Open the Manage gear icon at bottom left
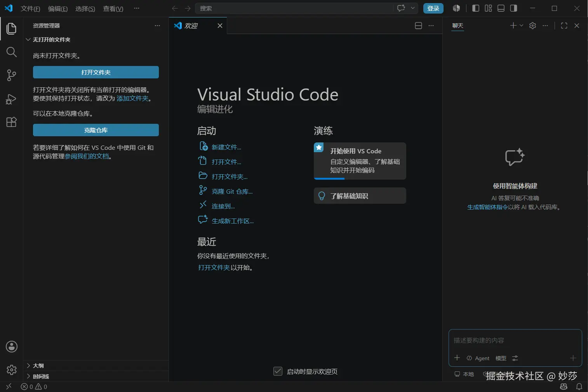588x392 pixels. [x=12, y=370]
